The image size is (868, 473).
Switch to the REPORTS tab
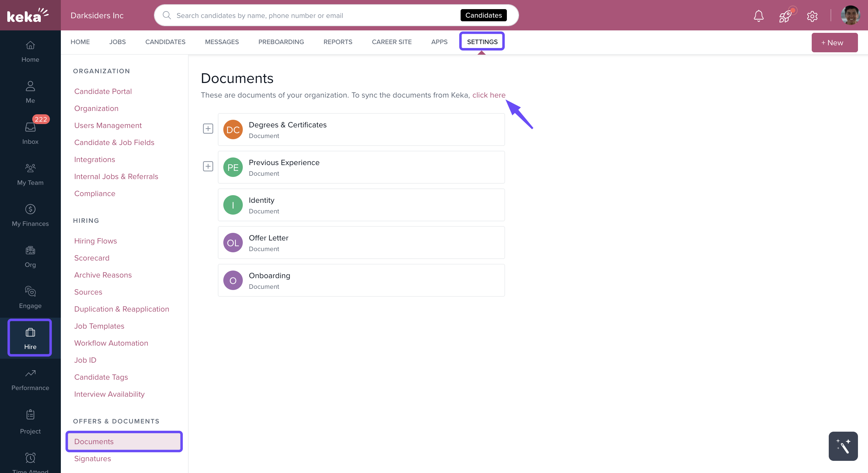[x=338, y=42]
